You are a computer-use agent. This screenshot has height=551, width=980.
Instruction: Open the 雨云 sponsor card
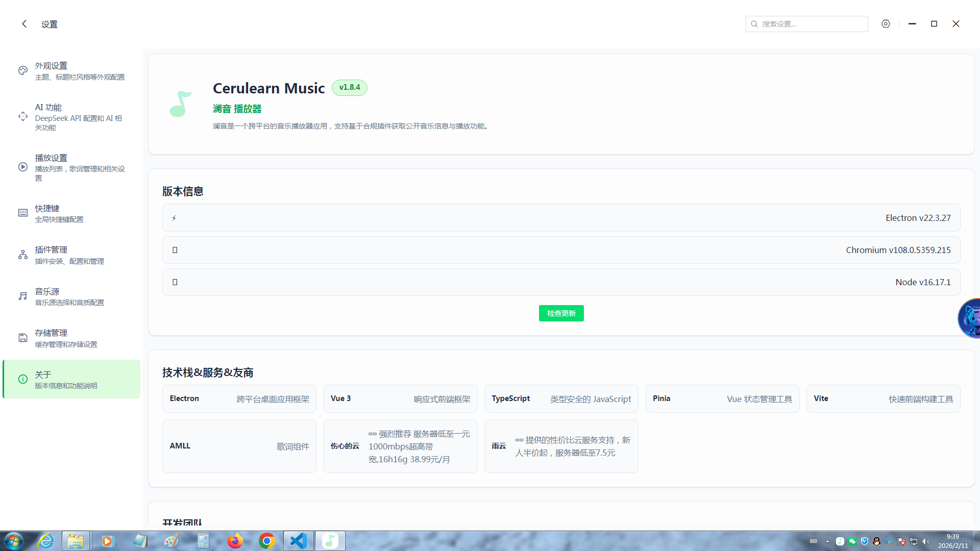[561, 446]
